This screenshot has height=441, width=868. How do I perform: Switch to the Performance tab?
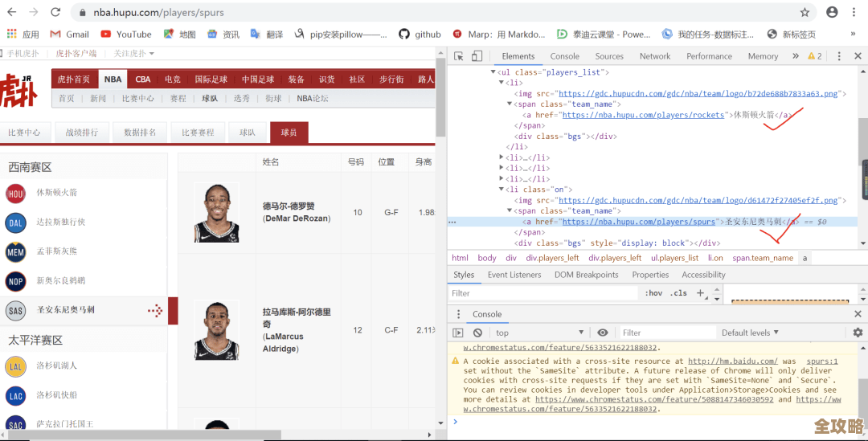click(x=709, y=56)
